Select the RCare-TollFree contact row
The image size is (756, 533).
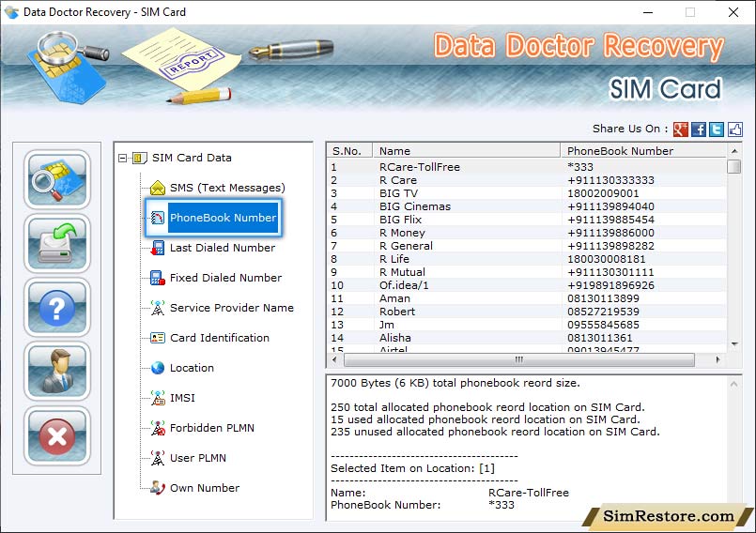click(x=527, y=167)
